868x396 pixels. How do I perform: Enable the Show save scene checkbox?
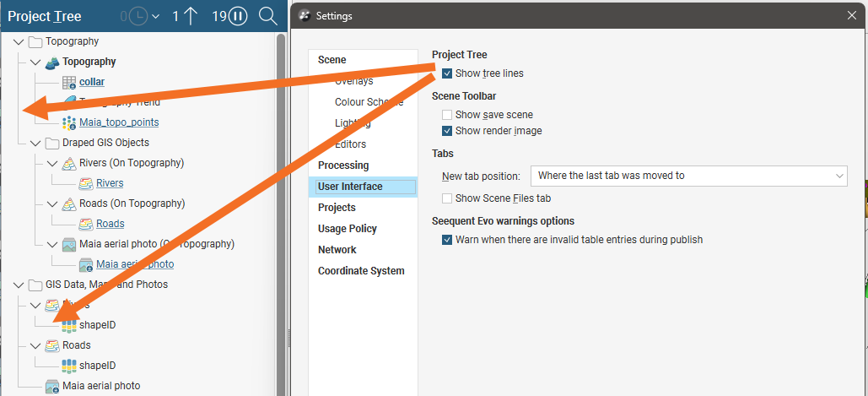(x=447, y=115)
